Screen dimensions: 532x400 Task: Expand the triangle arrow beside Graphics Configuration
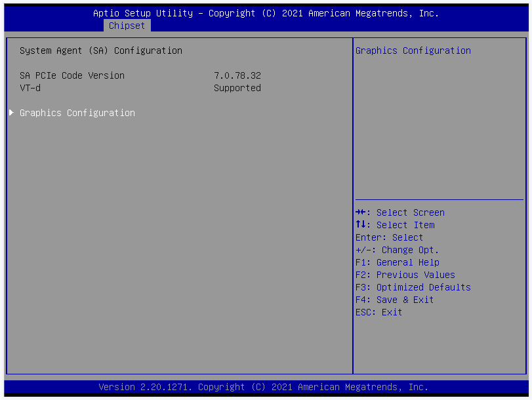pos(11,113)
